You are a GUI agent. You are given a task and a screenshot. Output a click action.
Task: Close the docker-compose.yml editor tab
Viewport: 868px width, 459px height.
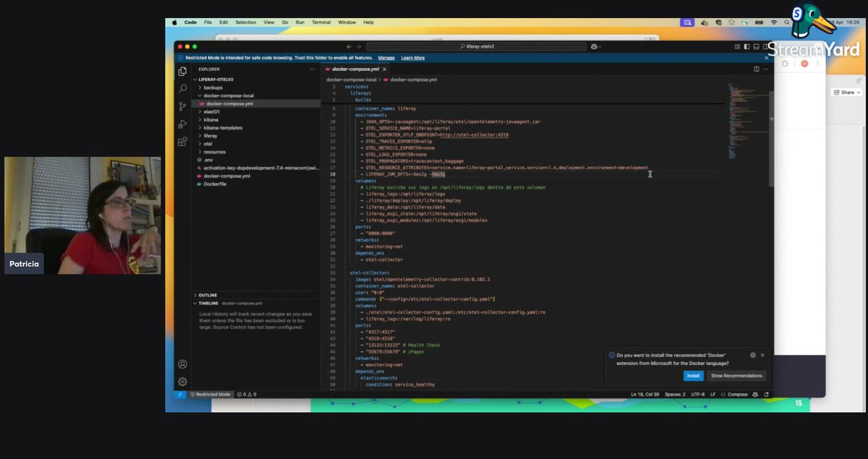[x=384, y=69]
